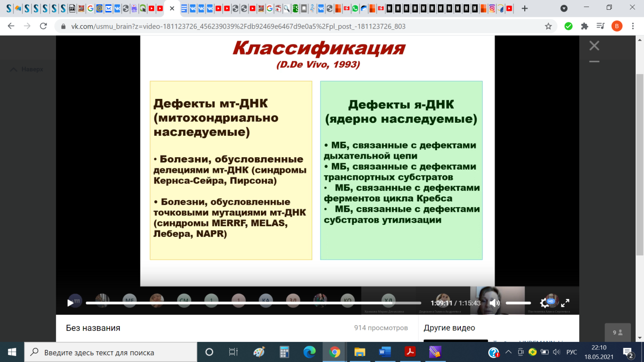Screen dimensions: 644x362
Task: Launch Paint from taskbar
Action: [259, 352]
